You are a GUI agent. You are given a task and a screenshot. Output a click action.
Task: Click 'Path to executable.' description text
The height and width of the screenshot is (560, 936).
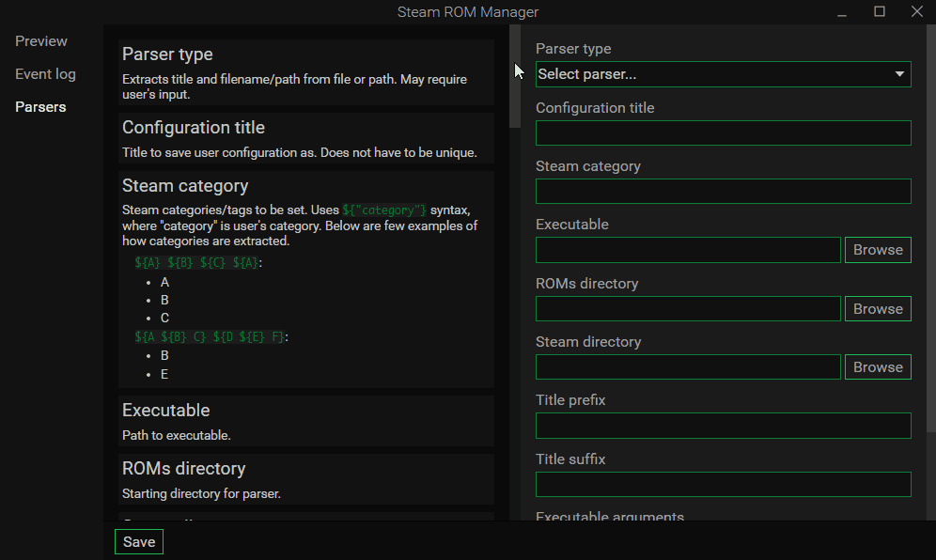176,435
